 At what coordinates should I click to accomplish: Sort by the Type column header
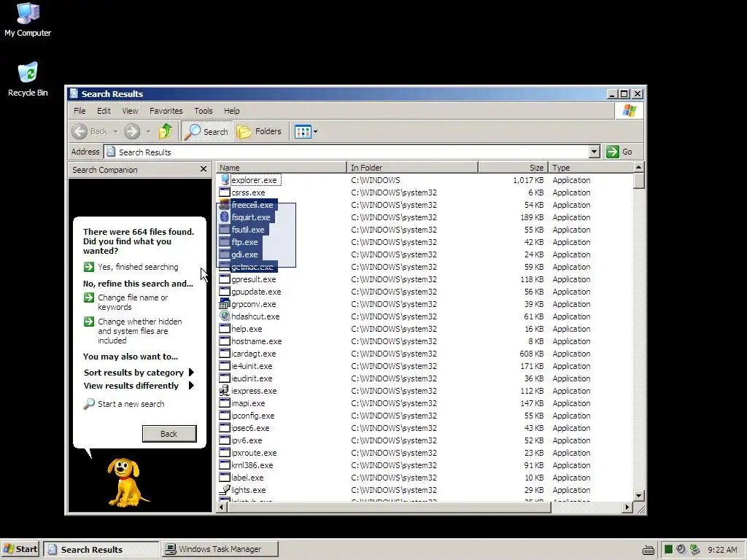tap(590, 168)
